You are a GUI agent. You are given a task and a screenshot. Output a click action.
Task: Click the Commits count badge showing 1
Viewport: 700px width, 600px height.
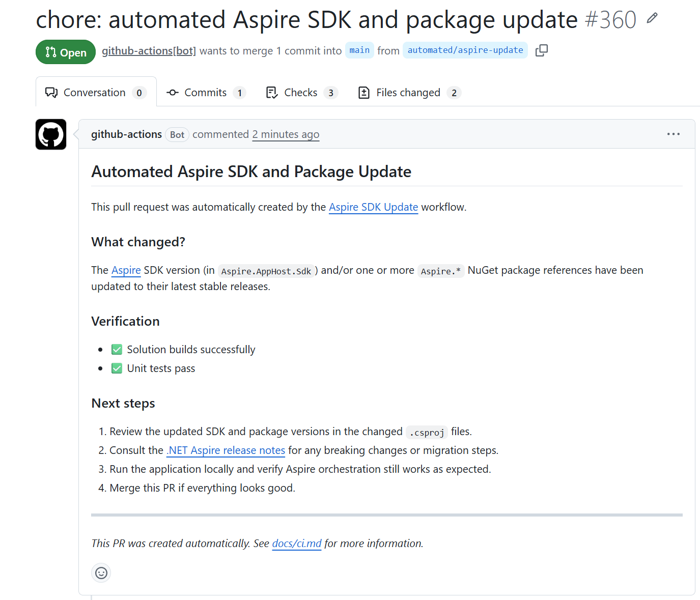(x=240, y=93)
